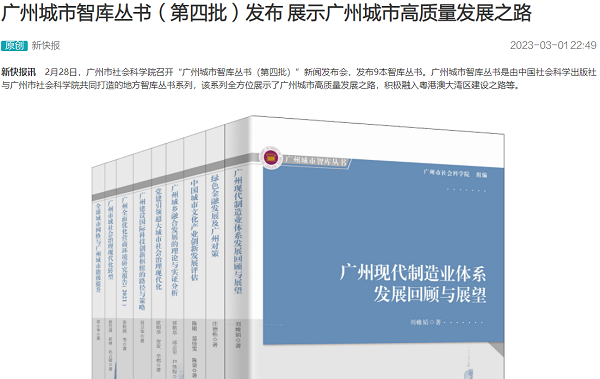Click the green 原创 badge
The width and height of the screenshot is (600, 379).
point(14,46)
